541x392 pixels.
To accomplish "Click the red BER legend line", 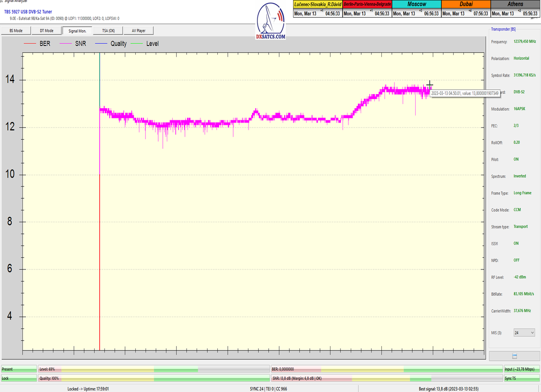I will [x=29, y=44].
